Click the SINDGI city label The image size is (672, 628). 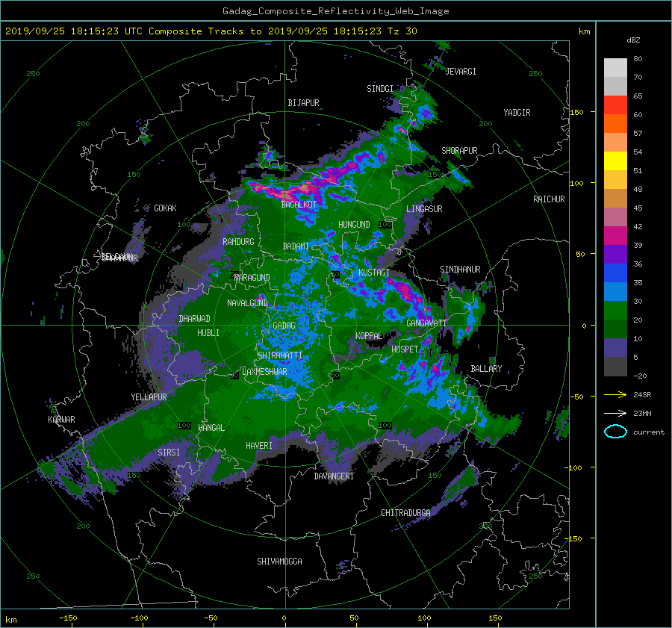(380, 89)
